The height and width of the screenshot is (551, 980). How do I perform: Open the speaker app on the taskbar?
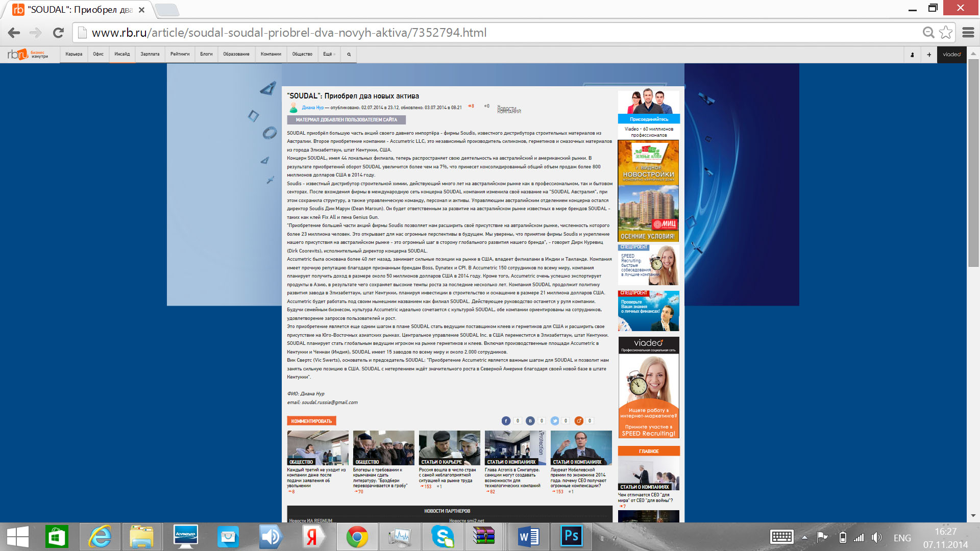pos(271,537)
